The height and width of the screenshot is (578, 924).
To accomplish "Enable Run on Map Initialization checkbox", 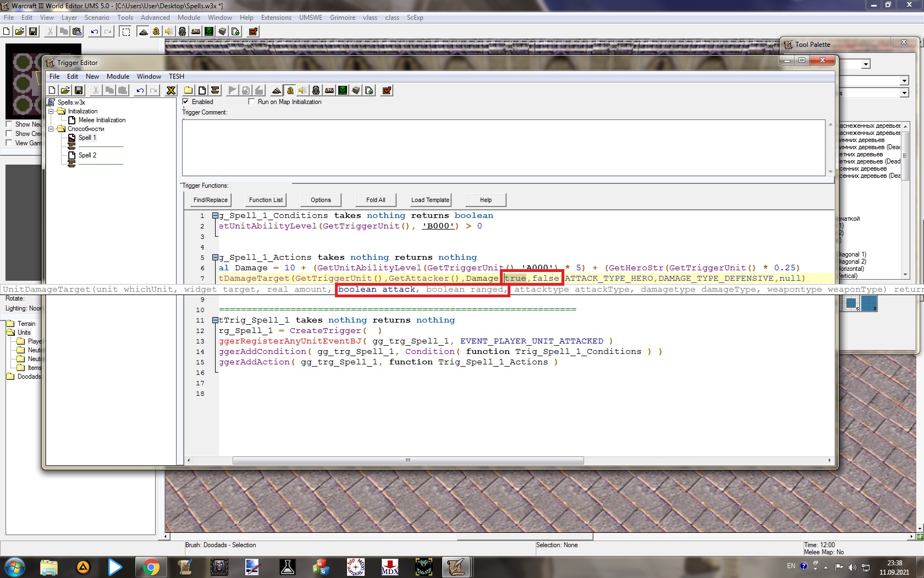I will click(252, 102).
